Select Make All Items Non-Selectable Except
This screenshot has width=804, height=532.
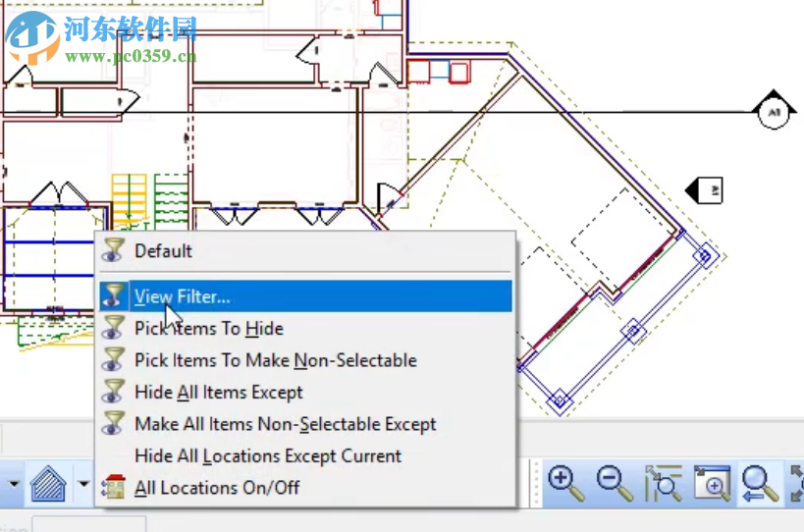(x=305, y=424)
